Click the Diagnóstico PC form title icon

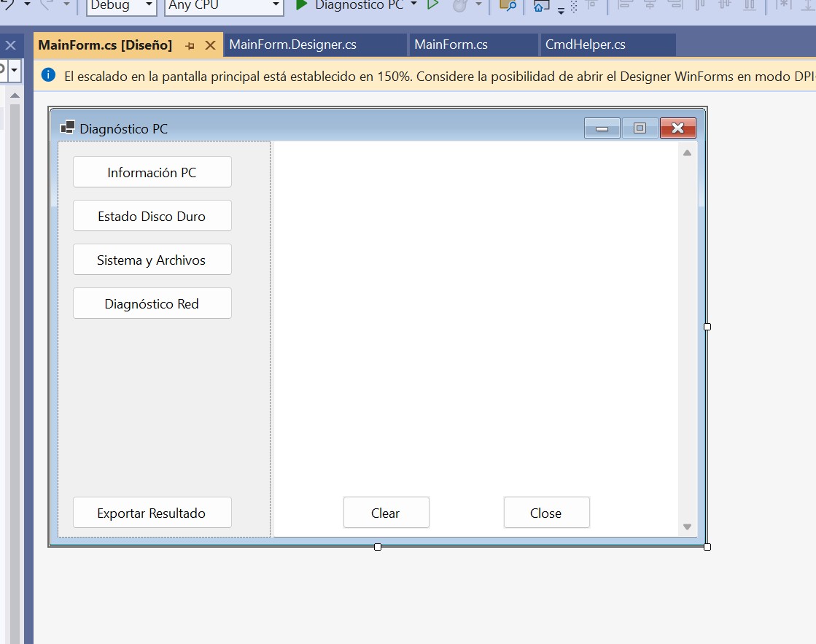(67, 128)
